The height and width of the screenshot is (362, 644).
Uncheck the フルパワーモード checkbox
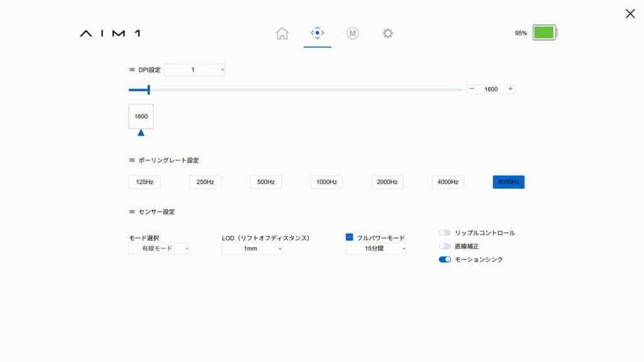pos(350,238)
